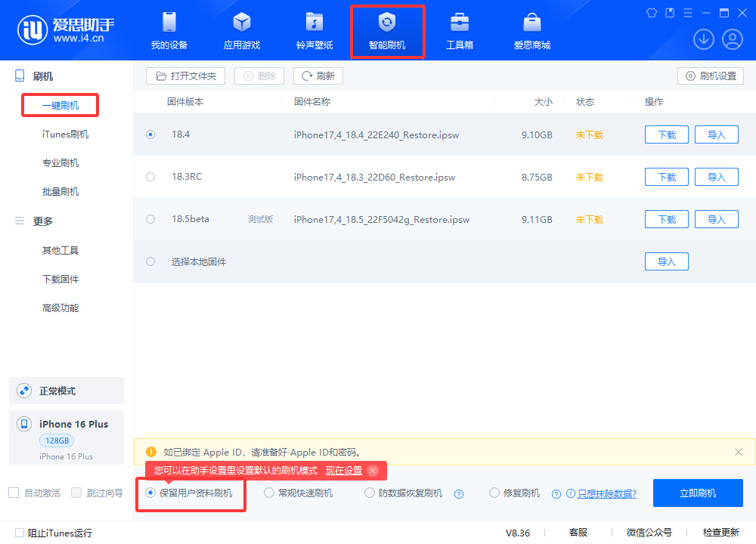The image size is (756, 544).
Task: Choose 常规快速刷机 flash mode
Action: pyautogui.click(x=269, y=492)
